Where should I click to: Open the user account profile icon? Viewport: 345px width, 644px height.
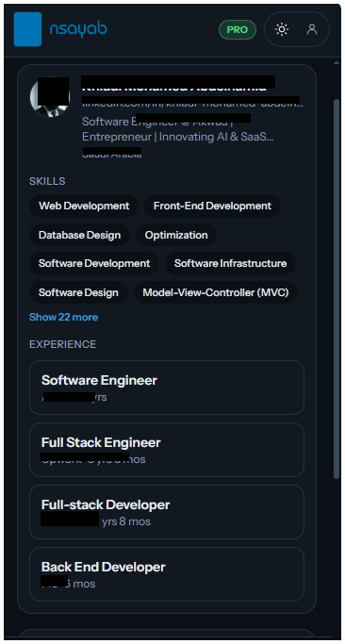pyautogui.click(x=312, y=29)
